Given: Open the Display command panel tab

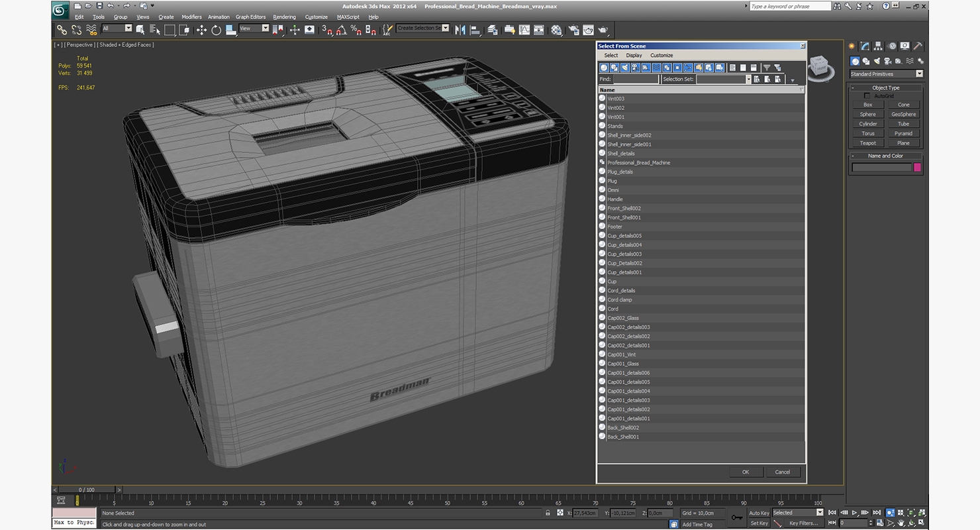Looking at the screenshot, I should click(x=905, y=46).
